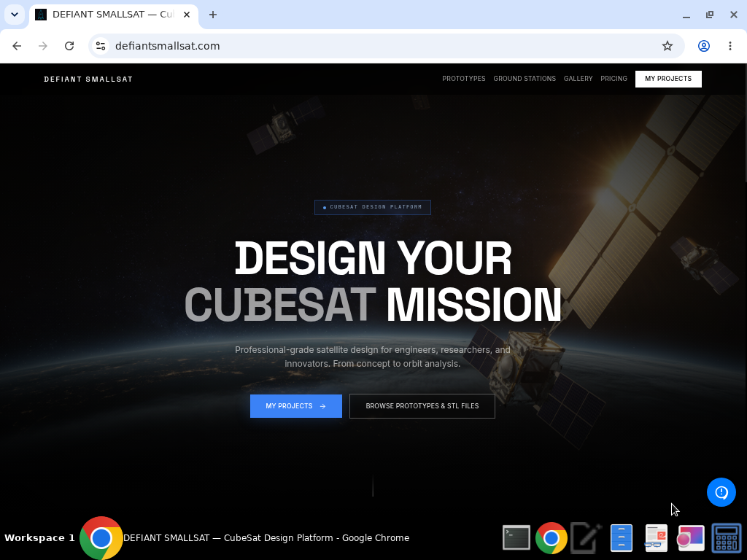Expand the tab search dropdown arrow
This screenshot has height=560, width=747.
pyautogui.click(x=15, y=15)
